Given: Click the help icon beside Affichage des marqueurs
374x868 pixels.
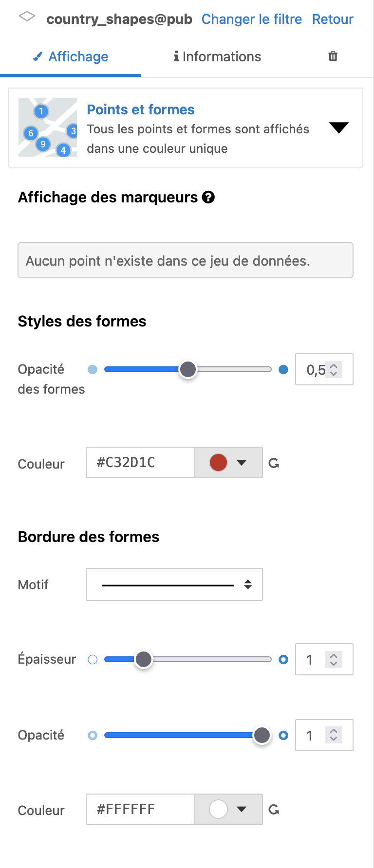Looking at the screenshot, I should [208, 197].
